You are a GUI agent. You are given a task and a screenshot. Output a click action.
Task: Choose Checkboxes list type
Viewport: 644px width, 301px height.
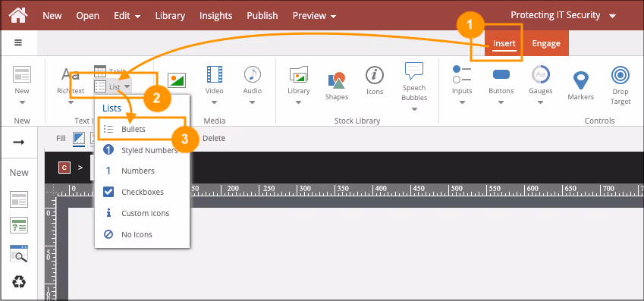(142, 192)
